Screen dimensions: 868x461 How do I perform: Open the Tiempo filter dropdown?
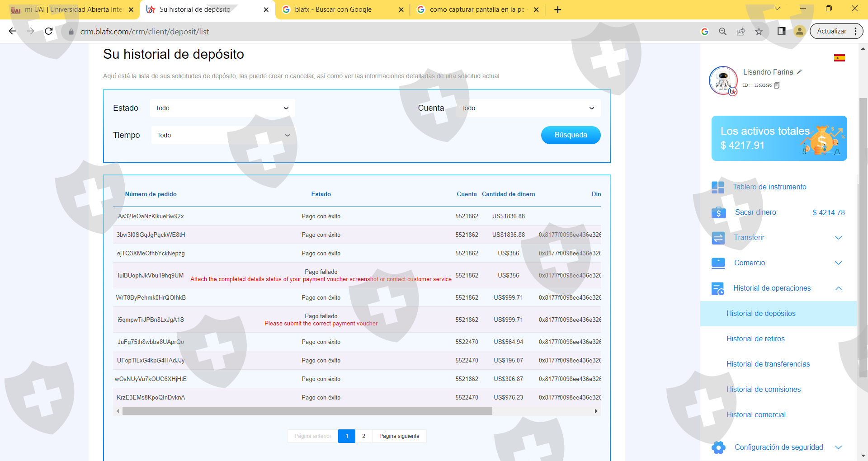pyautogui.click(x=223, y=135)
